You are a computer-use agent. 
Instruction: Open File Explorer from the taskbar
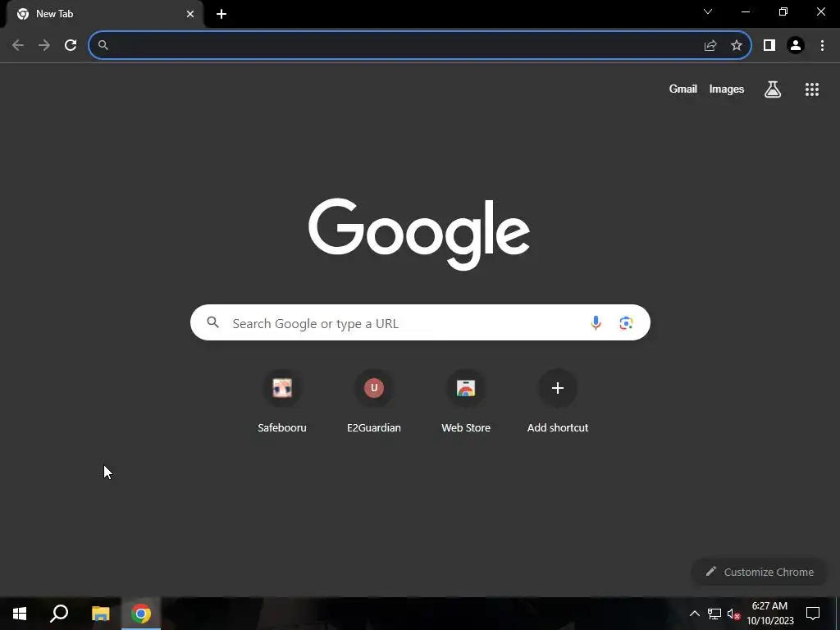pyautogui.click(x=100, y=614)
